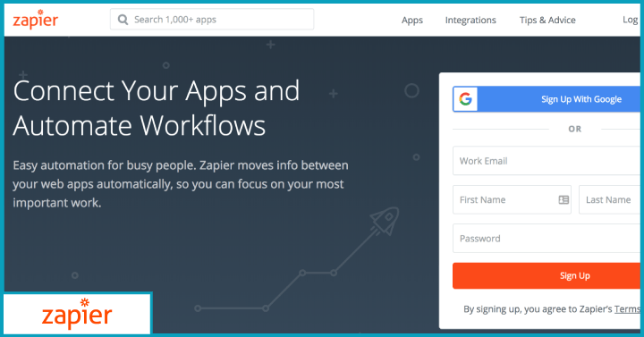644x337 pixels.
Task: Click Sign Up With Google button
Action: click(547, 99)
